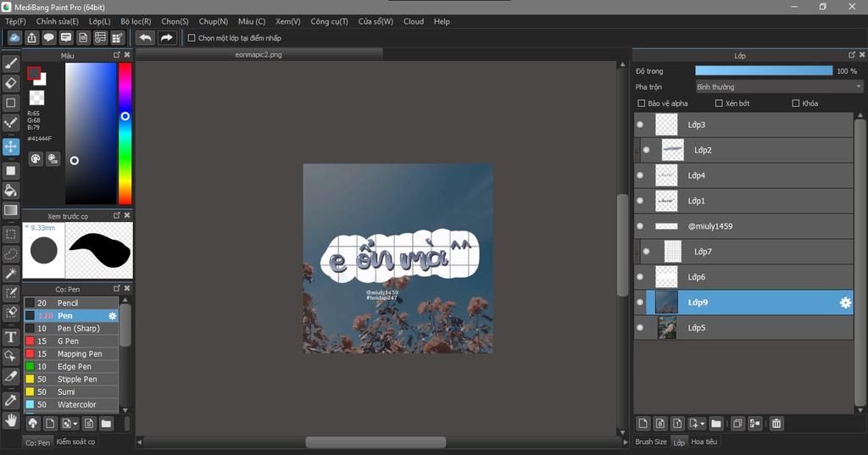The height and width of the screenshot is (455, 868).
Task: Close the Màu color panel
Action: click(127, 55)
